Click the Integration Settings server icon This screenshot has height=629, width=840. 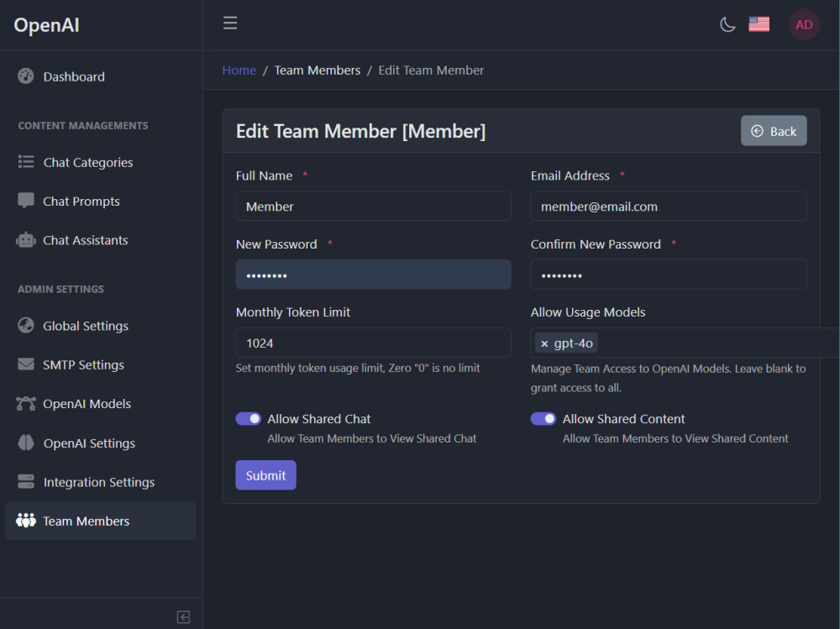point(26,482)
